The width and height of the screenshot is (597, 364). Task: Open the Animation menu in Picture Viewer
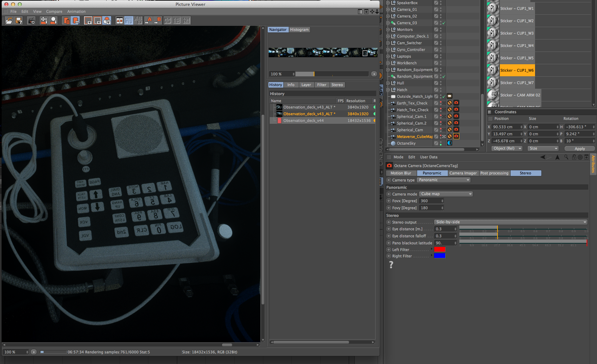click(x=76, y=11)
